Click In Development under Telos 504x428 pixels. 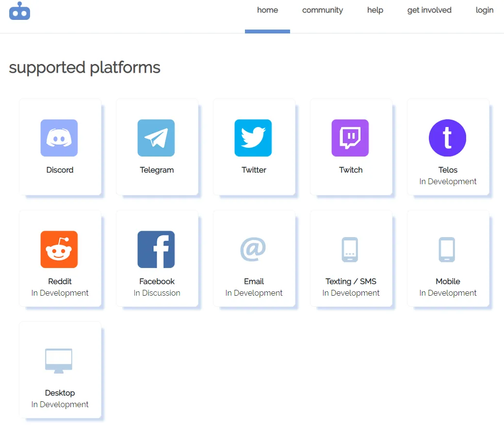pyautogui.click(x=448, y=182)
